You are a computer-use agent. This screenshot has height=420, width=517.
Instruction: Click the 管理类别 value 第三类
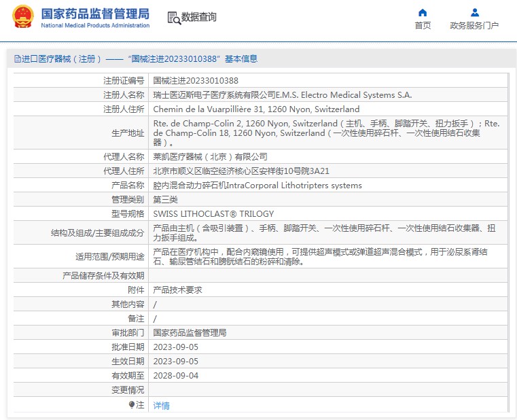coord(165,200)
